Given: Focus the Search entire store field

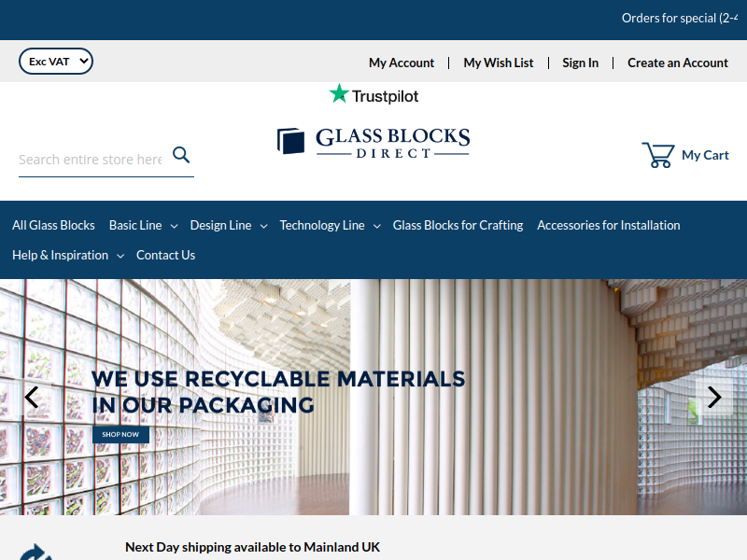Looking at the screenshot, I should pos(91,160).
